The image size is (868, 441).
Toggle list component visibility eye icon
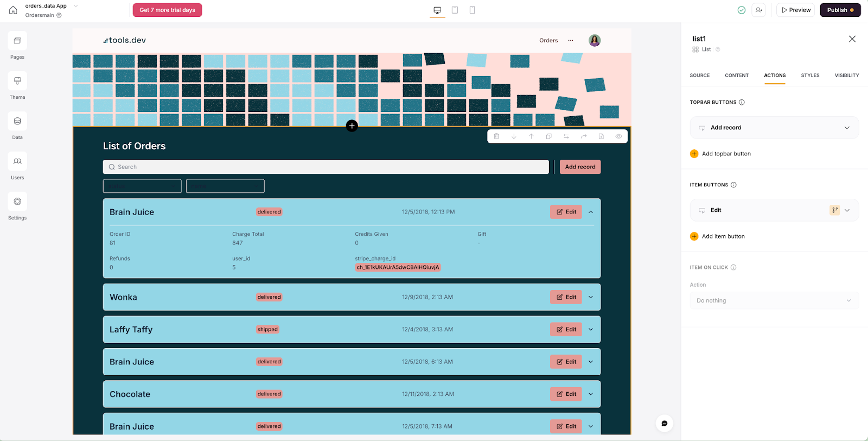(x=618, y=136)
